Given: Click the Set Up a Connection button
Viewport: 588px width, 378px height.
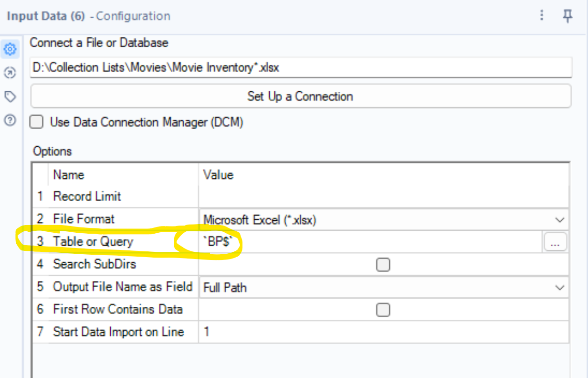Looking at the screenshot, I should [300, 96].
